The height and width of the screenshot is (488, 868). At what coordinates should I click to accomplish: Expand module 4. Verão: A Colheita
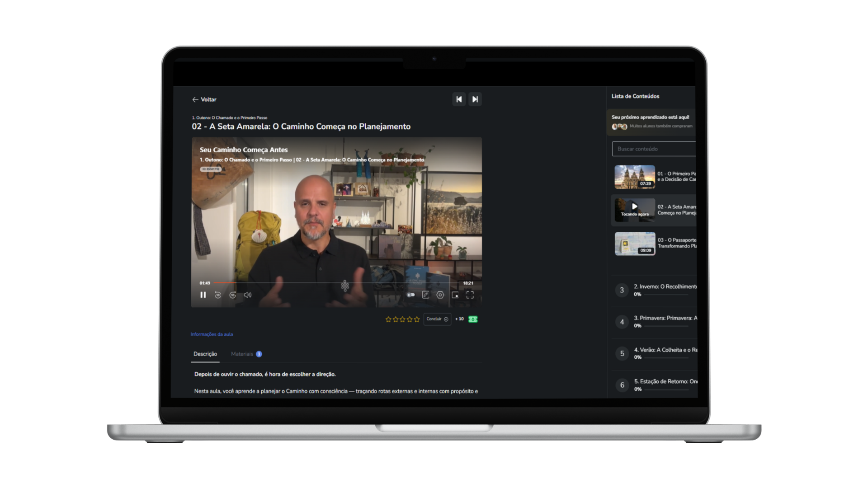pos(655,353)
